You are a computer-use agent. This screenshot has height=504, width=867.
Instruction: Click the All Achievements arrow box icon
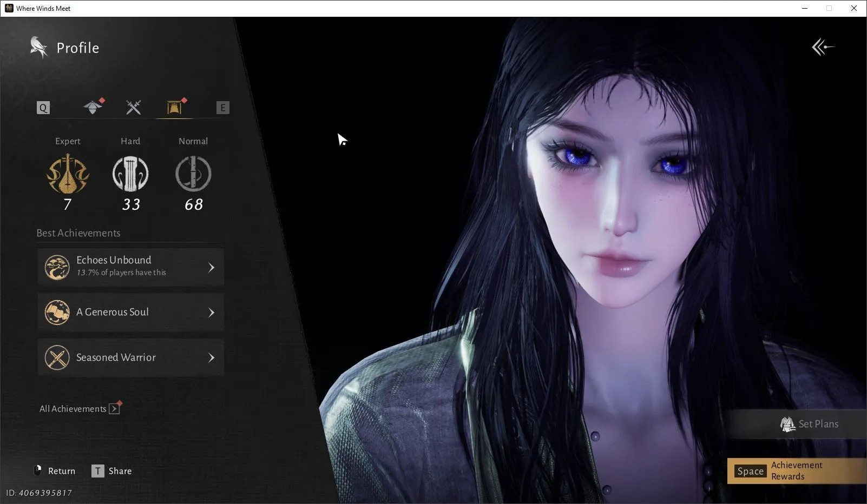click(114, 409)
